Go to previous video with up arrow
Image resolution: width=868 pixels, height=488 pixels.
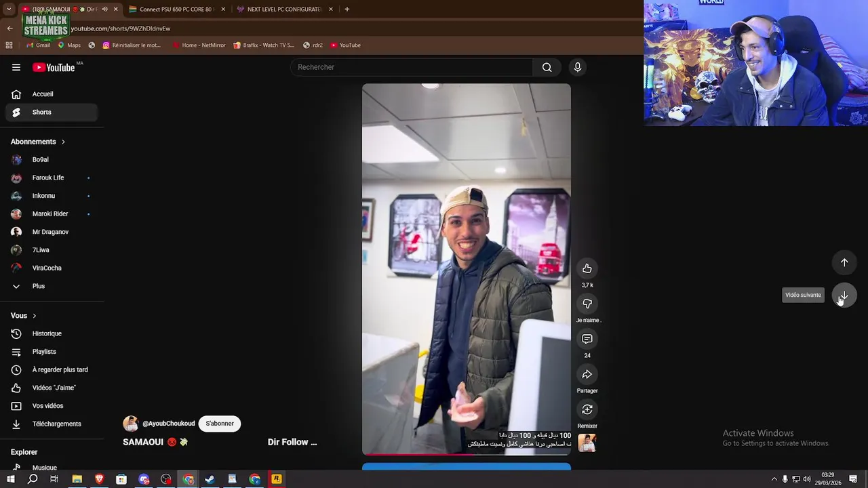(x=844, y=262)
